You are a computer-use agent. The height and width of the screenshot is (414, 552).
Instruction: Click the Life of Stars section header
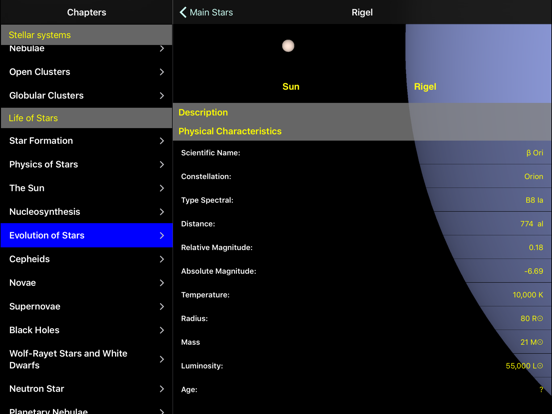86,118
